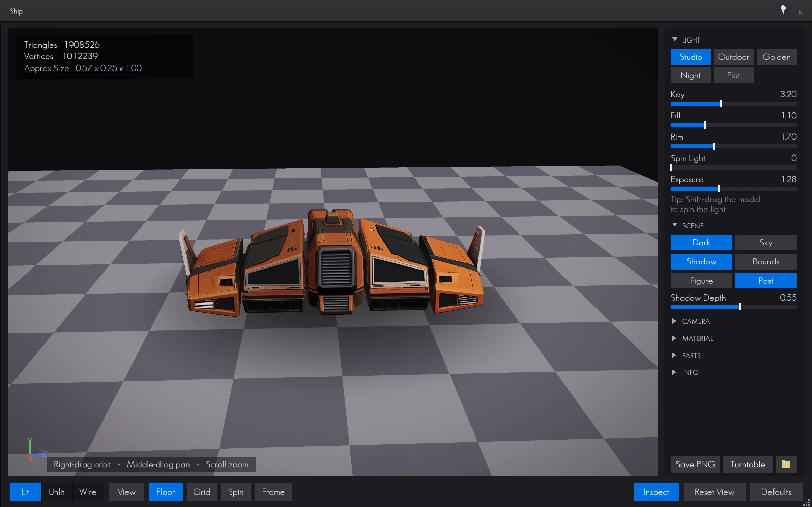The image size is (812, 507).
Task: Click the Rim value 1.70
Action: [x=789, y=137]
